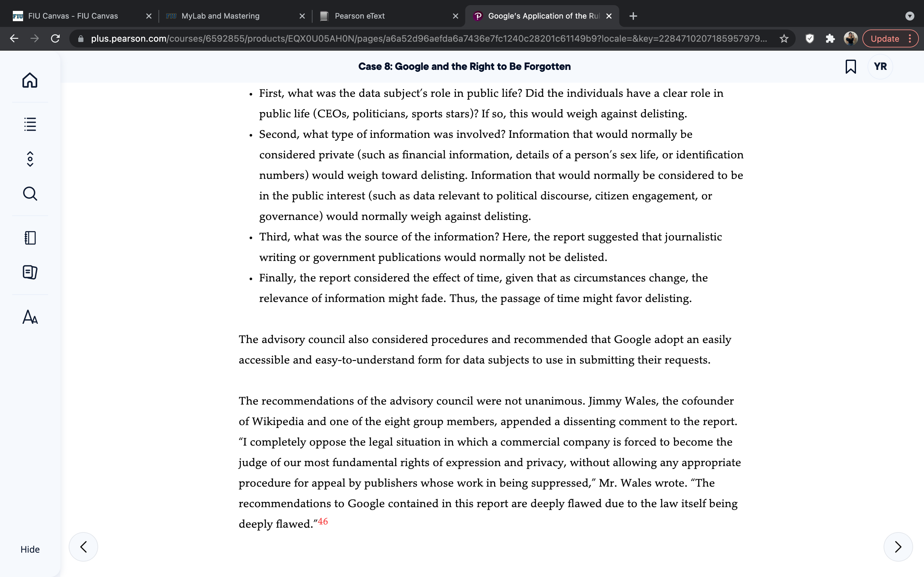Open the flashcards study icon
Image resolution: width=924 pixels, height=577 pixels.
pos(30,272)
